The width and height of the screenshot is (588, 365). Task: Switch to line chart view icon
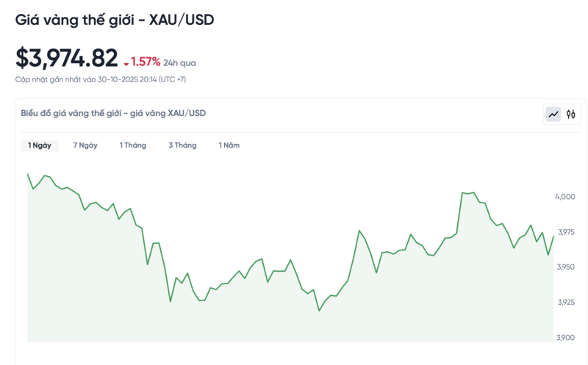point(553,114)
